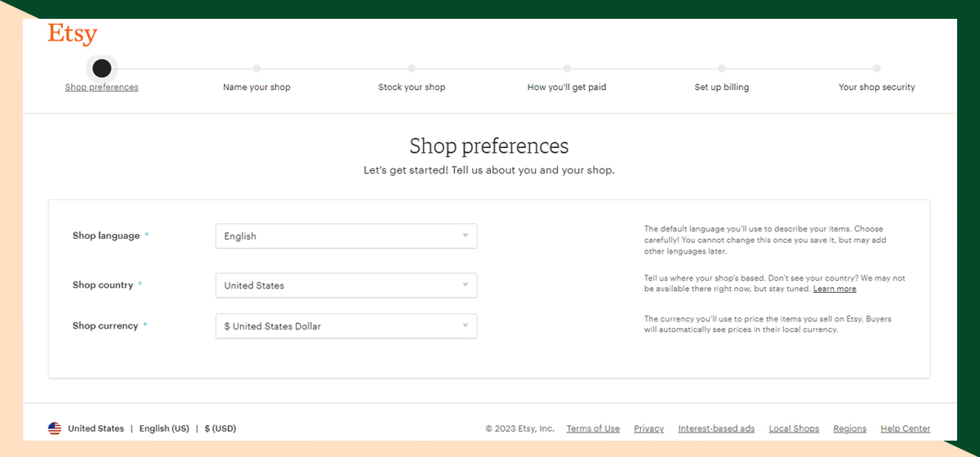
Task: Go to the Your shop security step
Action: [x=877, y=87]
